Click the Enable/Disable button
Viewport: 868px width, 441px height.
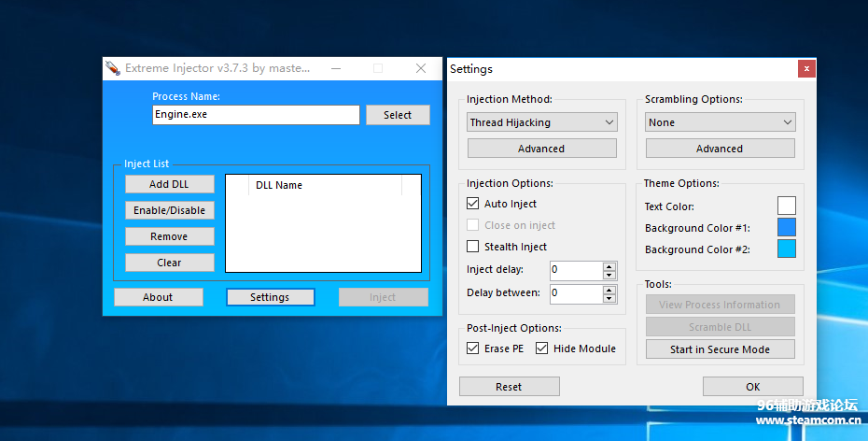pyautogui.click(x=169, y=210)
